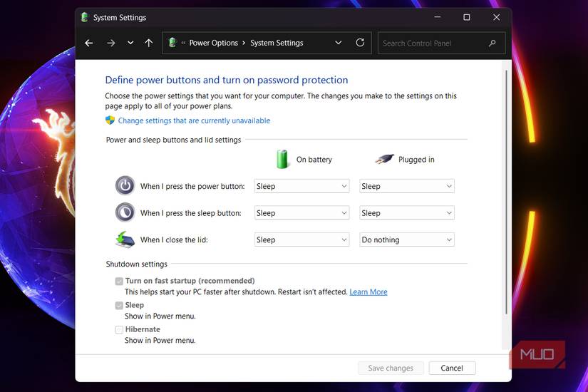Screen dimensions: 588x392
Task: Click the battery icon in address bar
Action: coord(172,42)
